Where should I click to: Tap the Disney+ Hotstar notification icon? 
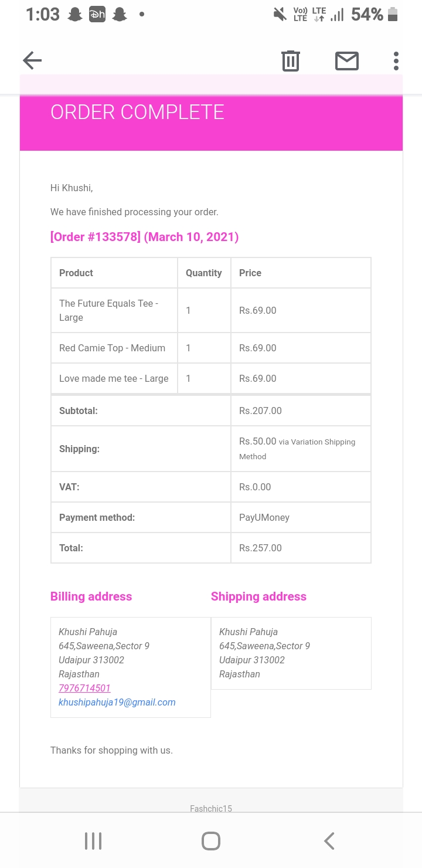(97, 15)
